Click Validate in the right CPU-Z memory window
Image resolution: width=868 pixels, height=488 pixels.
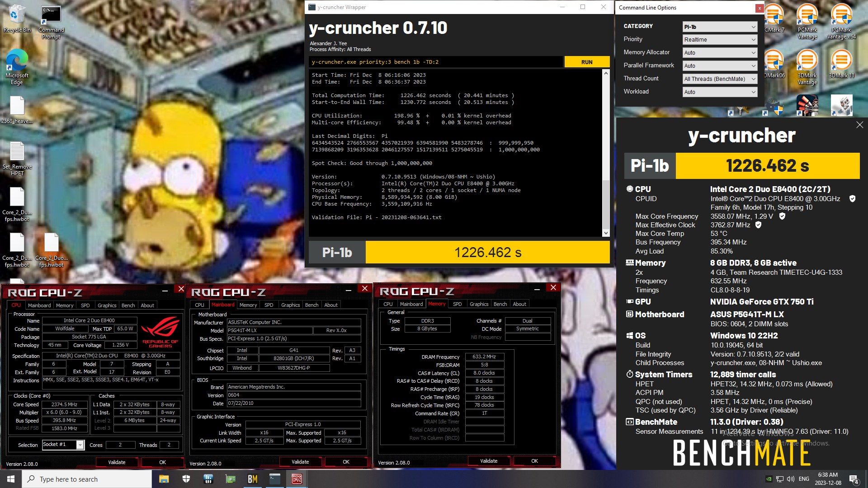click(x=489, y=461)
